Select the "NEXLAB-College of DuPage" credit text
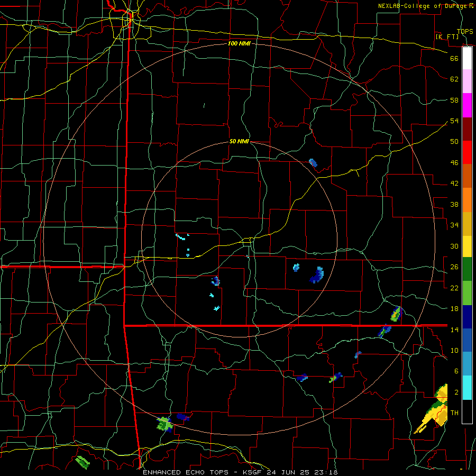The width and height of the screenshot is (476, 476). [423, 6]
